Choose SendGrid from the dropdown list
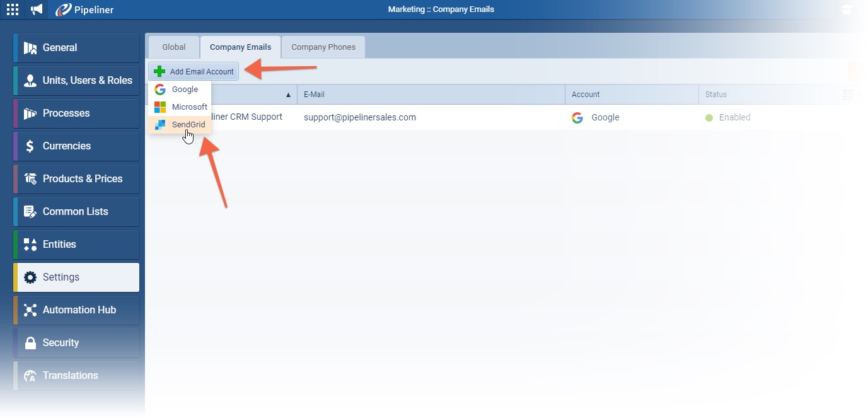The image size is (868, 418). [x=188, y=125]
